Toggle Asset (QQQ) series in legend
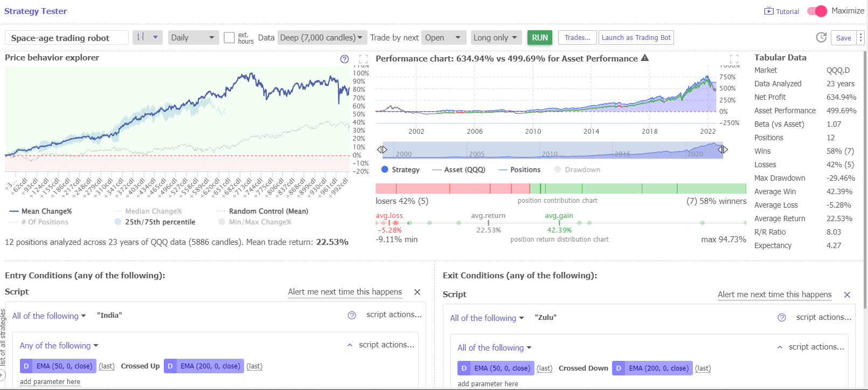 pos(459,170)
